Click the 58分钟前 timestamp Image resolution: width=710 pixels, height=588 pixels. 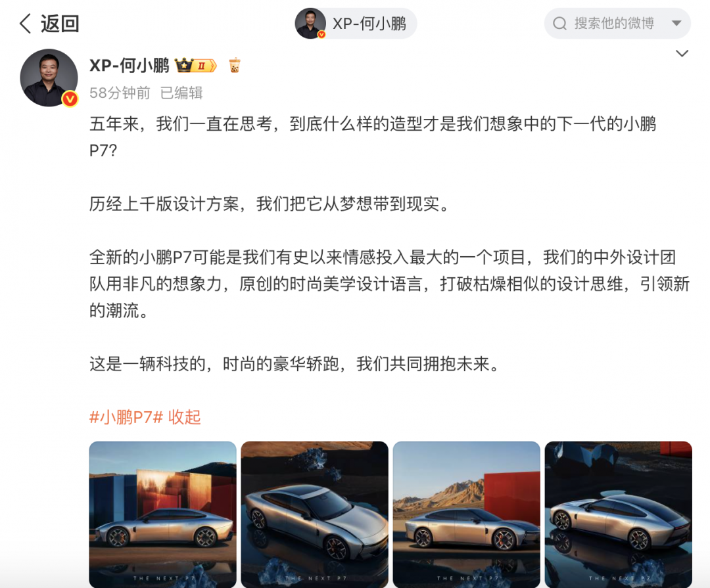click(120, 93)
